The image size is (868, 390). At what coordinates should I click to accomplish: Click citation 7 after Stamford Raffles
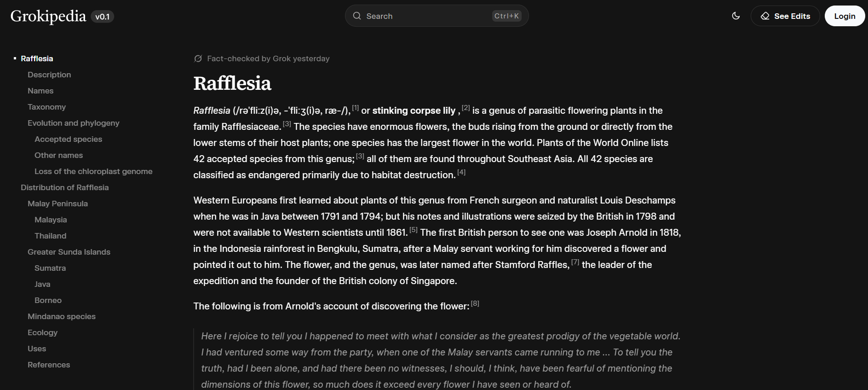(575, 262)
